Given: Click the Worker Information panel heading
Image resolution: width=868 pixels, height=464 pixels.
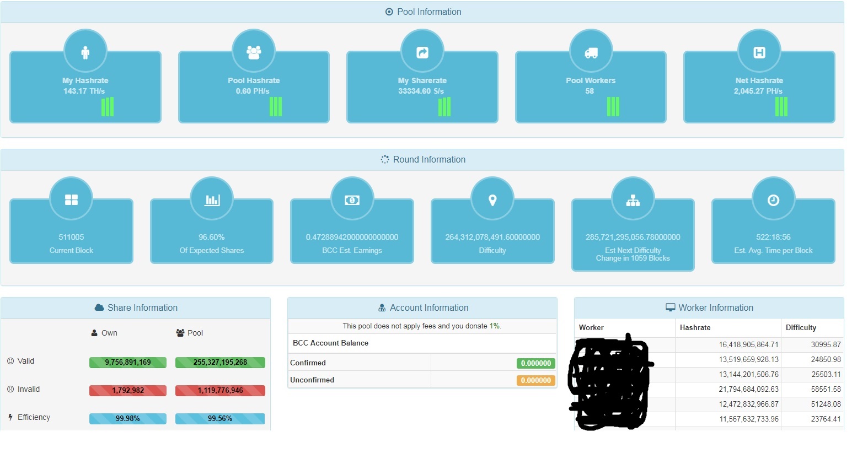Looking at the screenshot, I should pos(709,307).
